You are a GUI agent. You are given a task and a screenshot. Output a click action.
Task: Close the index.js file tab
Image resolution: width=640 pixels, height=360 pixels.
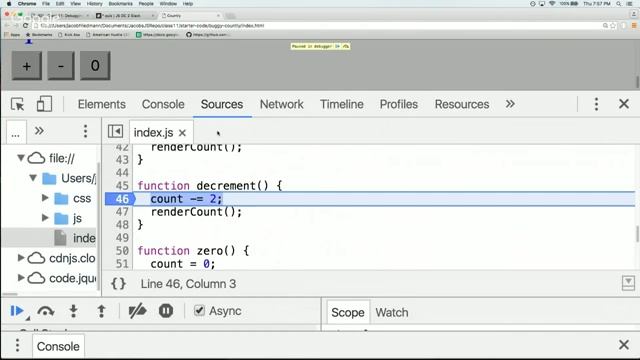pos(182,133)
